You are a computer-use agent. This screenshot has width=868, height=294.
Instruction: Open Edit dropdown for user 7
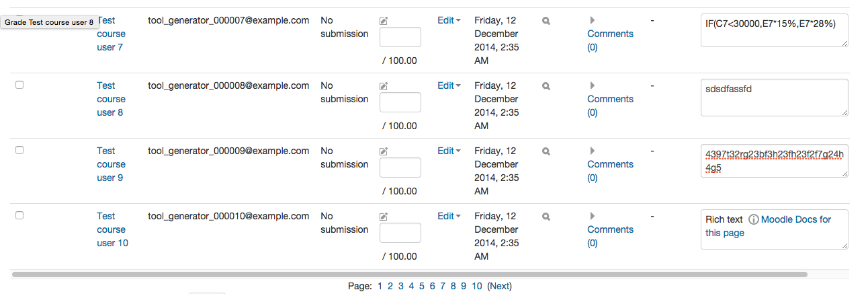449,20
